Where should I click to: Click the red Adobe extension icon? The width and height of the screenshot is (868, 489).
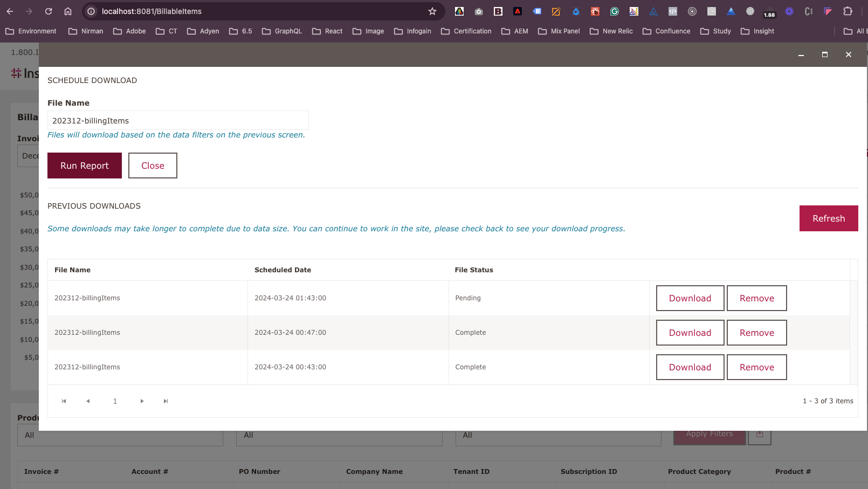click(517, 11)
